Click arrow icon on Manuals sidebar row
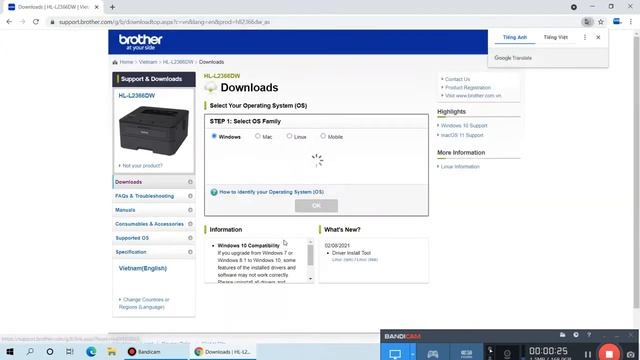640x360 pixels. 190,210
